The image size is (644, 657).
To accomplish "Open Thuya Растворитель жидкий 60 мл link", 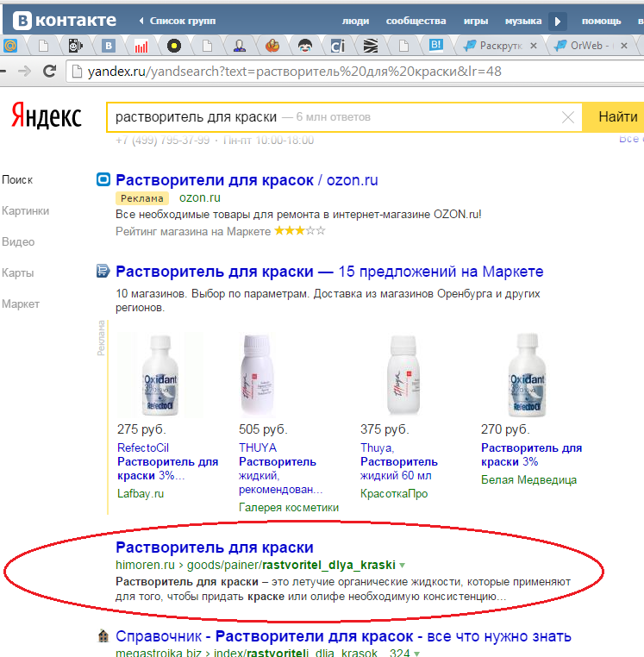I will pos(399,462).
